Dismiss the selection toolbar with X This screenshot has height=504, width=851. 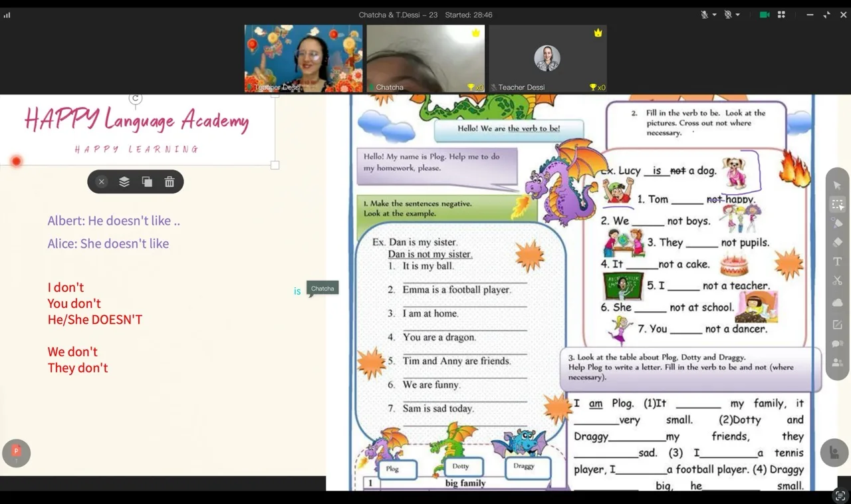coord(101,182)
